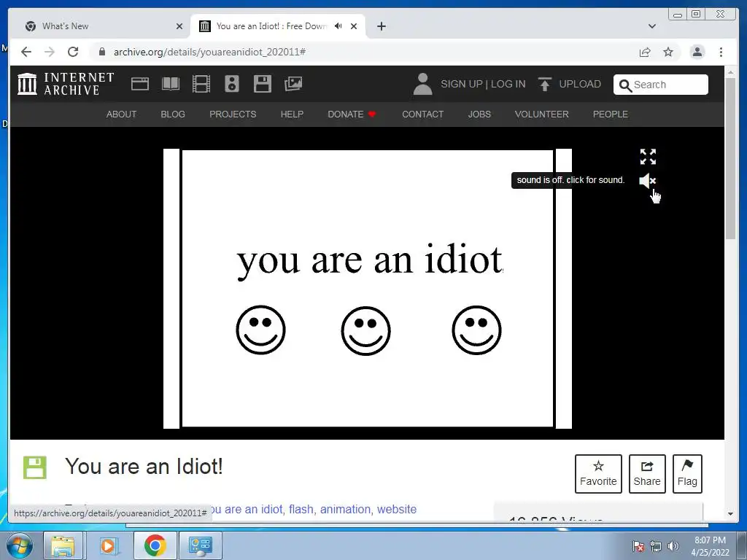
Task: Open the VOLUNTEER menu item
Action: click(542, 114)
